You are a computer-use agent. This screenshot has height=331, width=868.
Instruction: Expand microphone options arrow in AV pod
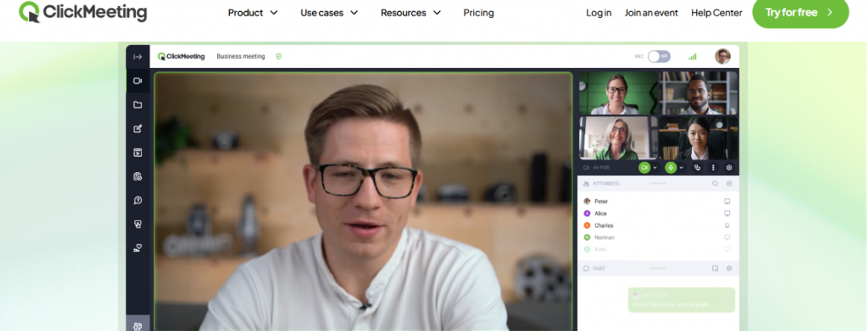681,168
